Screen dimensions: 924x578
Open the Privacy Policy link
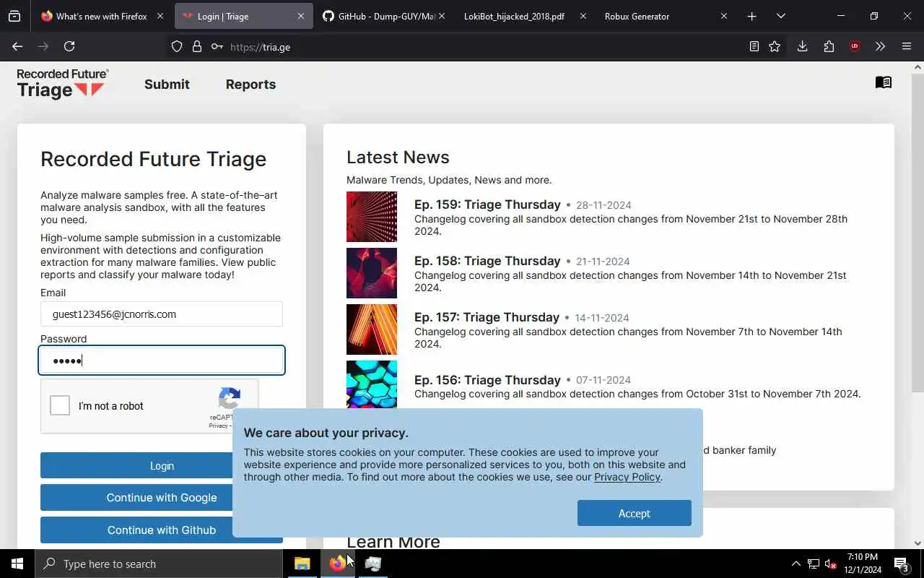tap(627, 477)
